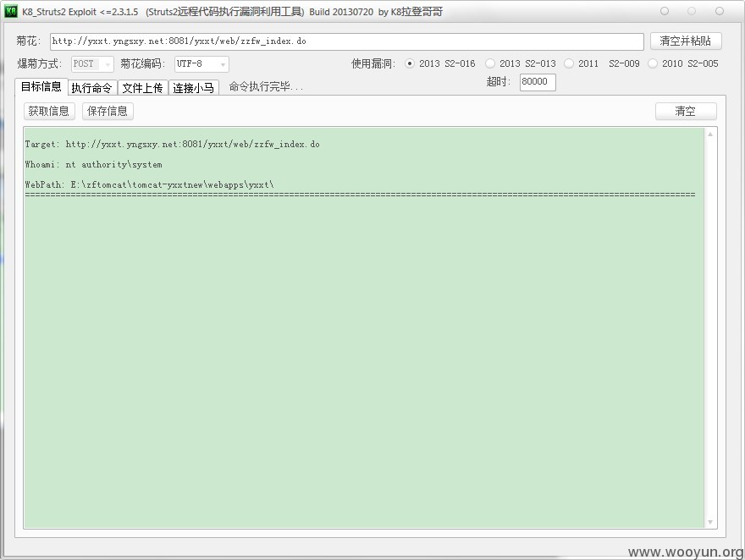Click the 命令执行完毕 status text
Screen dimensions: 745x560
pos(266,87)
